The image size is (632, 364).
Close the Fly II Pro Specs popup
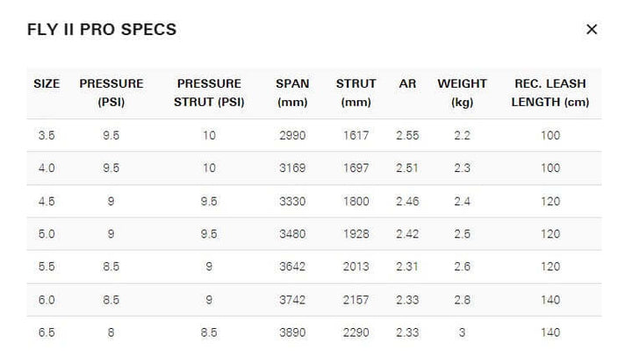(x=592, y=30)
